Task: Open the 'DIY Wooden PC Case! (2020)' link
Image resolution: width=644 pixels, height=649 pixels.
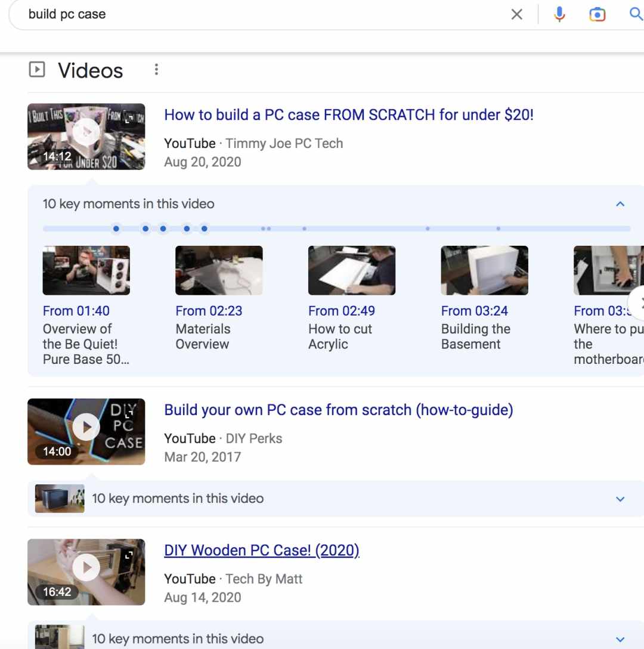Action: click(262, 551)
